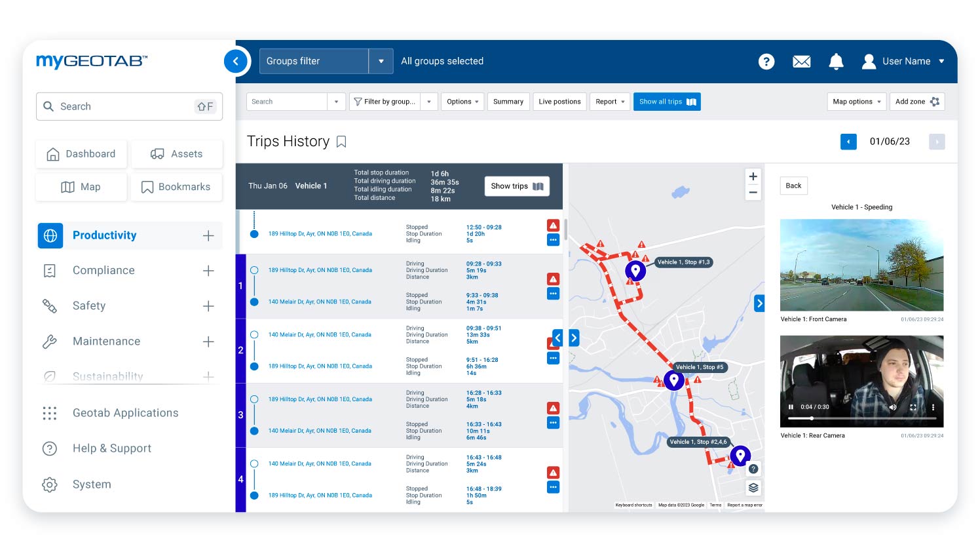The height and width of the screenshot is (552, 980).
Task: Click the Show all trips button
Action: pyautogui.click(x=667, y=102)
